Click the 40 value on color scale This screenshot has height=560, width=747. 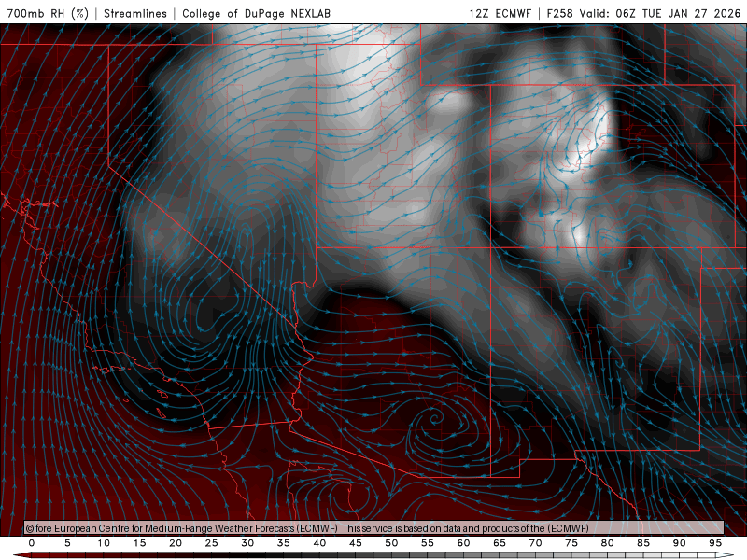(x=319, y=543)
